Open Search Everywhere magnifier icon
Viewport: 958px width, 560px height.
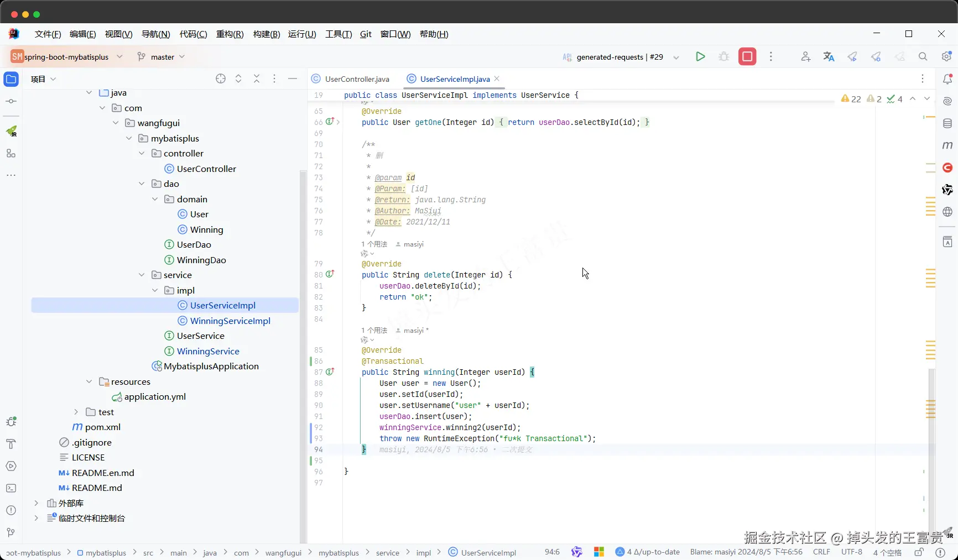923,56
